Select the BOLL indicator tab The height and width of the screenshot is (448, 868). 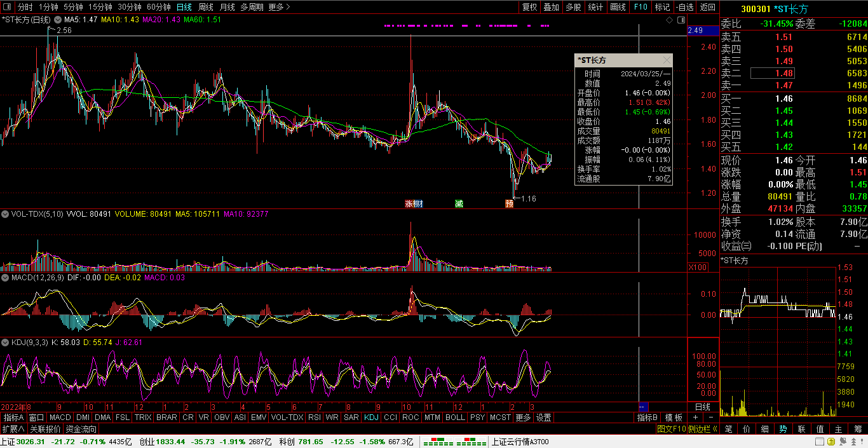pos(455,417)
